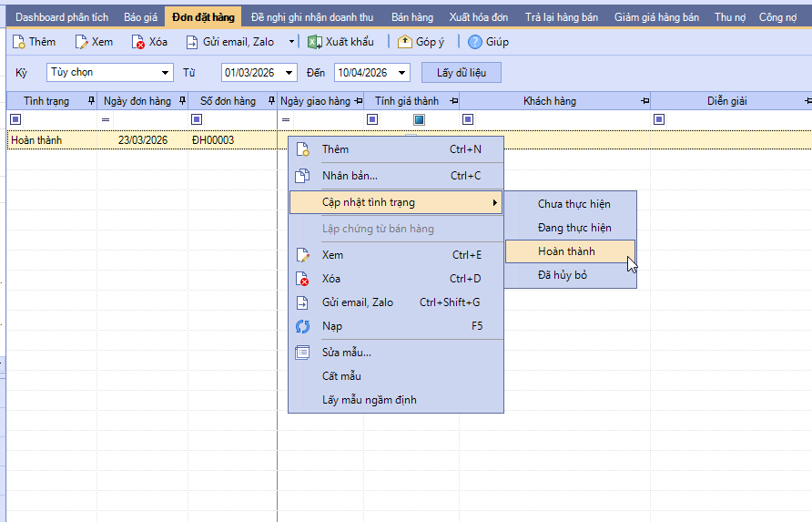The image size is (812, 522).
Task: Toggle pin on Khách hàng column header
Action: click(x=645, y=101)
